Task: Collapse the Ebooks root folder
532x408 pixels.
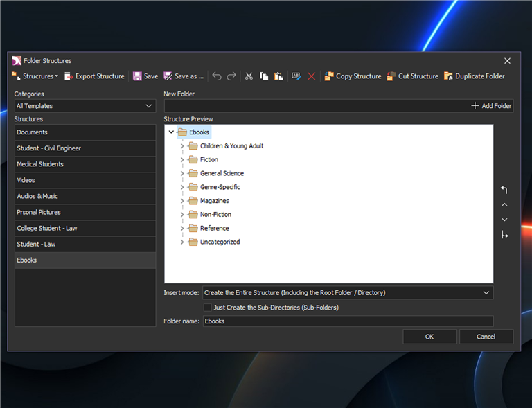Action: 171,132
